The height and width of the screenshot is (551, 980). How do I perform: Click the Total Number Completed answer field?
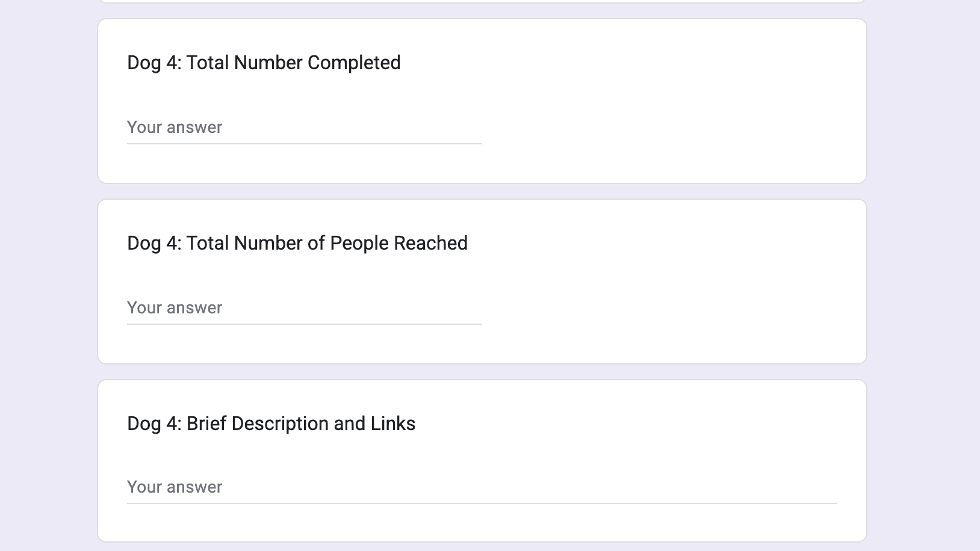[304, 128]
